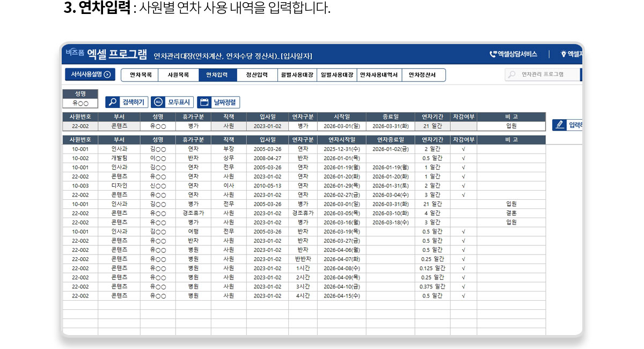This screenshot has width=644, height=349.
Task: Click the lightbulb icon in the header
Action: [x=563, y=54]
